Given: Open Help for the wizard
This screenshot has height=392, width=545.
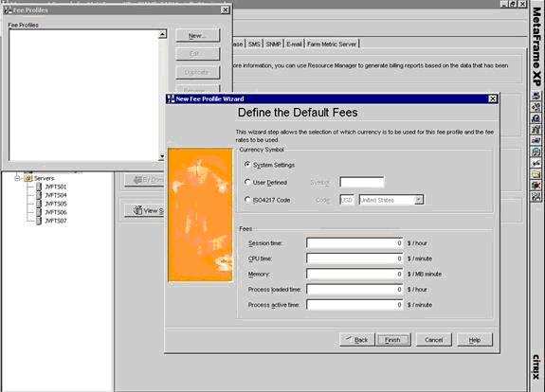Looking at the screenshot, I should [475, 340].
